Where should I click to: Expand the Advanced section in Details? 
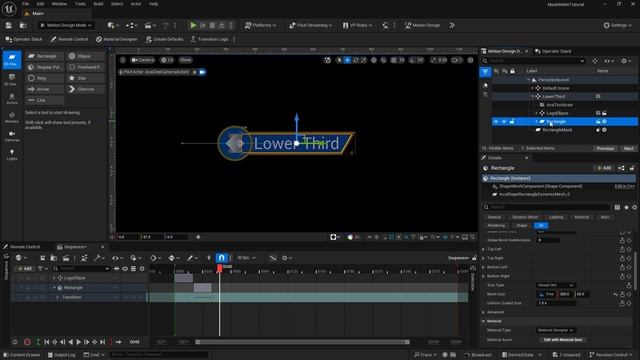[484, 312]
